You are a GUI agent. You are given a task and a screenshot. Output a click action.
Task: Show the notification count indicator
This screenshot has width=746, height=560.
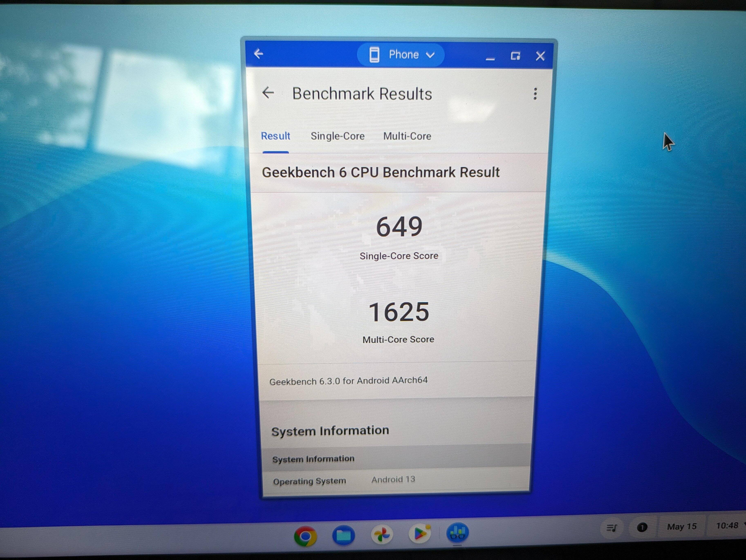coord(642,527)
